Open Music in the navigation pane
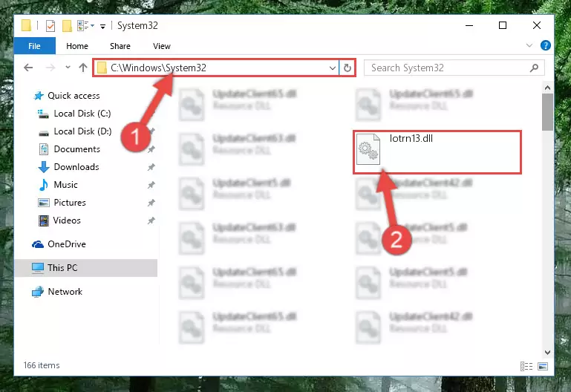 tap(65, 185)
